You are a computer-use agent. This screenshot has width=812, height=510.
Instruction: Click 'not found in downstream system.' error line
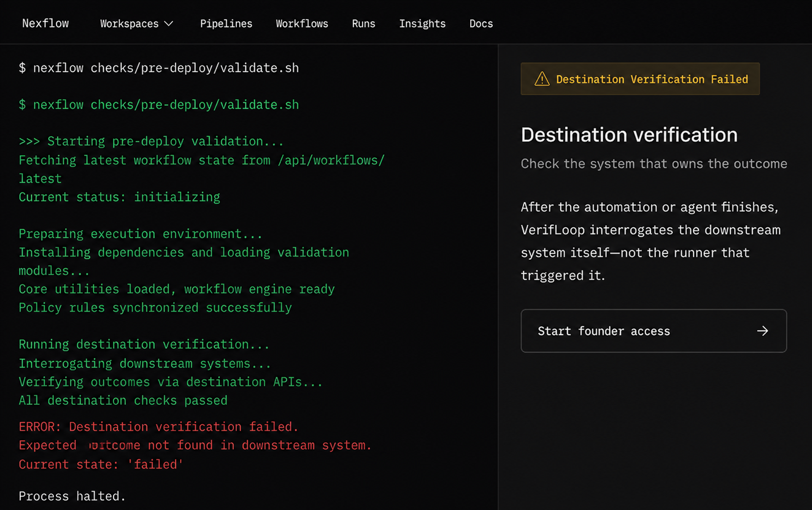[195, 445]
